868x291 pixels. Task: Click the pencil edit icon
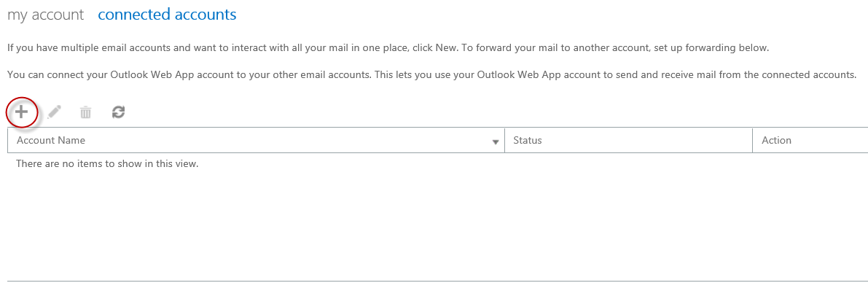click(x=54, y=112)
